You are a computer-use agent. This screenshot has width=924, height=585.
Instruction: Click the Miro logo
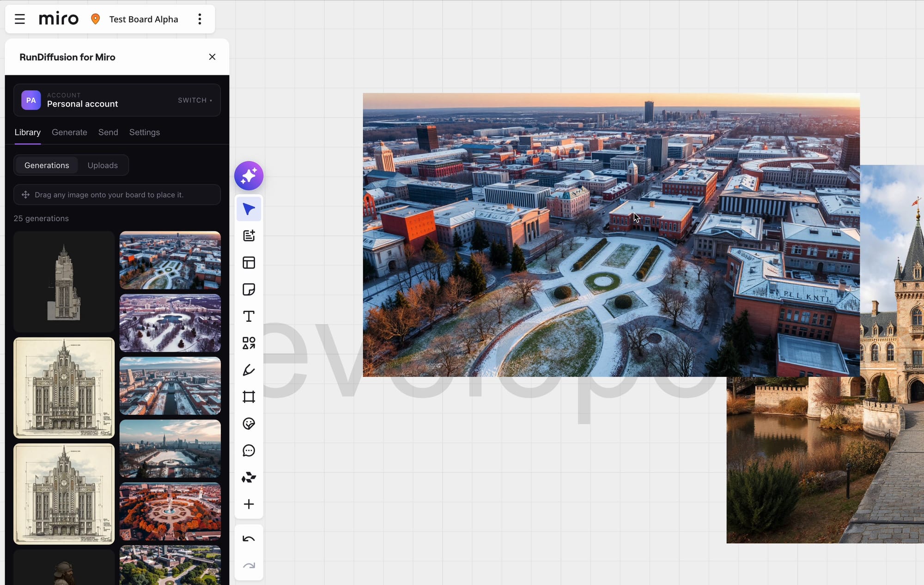[x=59, y=19]
